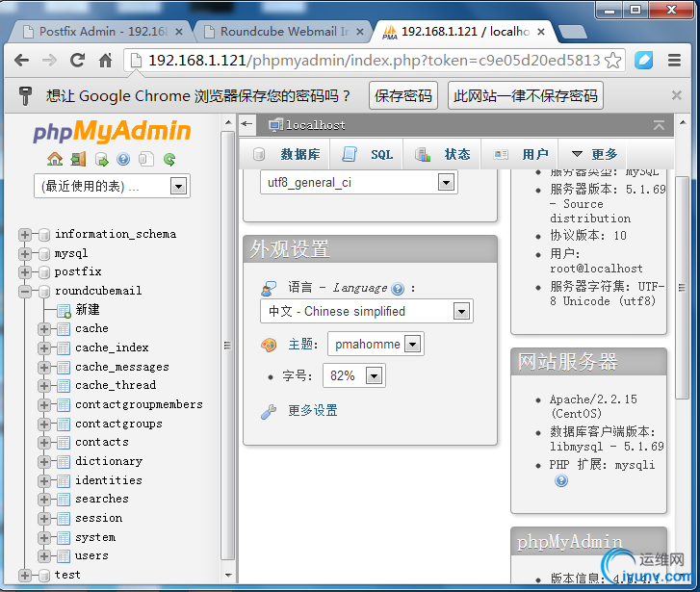Open the query window icon

point(101,159)
